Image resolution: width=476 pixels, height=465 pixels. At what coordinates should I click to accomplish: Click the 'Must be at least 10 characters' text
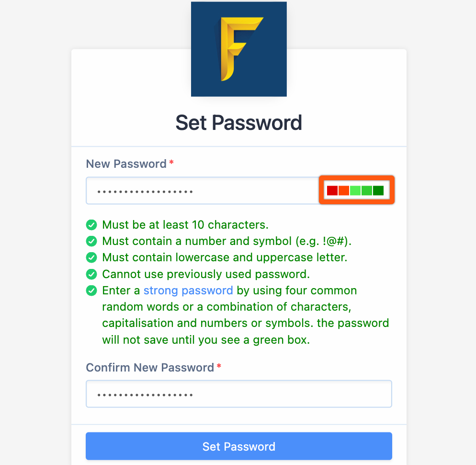tap(185, 225)
